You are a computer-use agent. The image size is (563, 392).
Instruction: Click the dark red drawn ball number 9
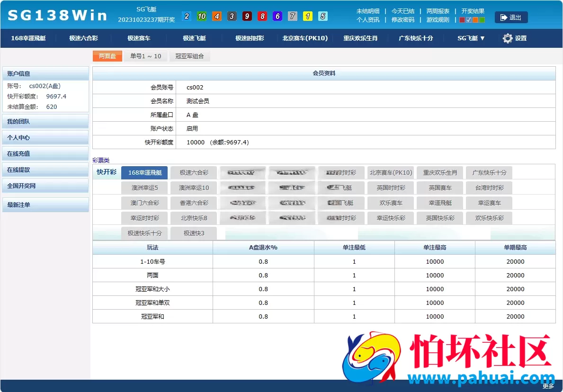click(247, 16)
